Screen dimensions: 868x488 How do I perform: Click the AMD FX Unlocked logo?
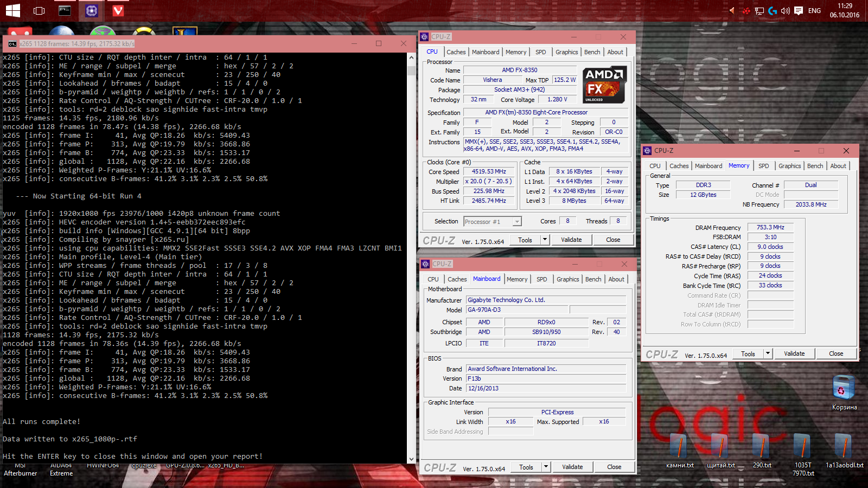point(605,85)
